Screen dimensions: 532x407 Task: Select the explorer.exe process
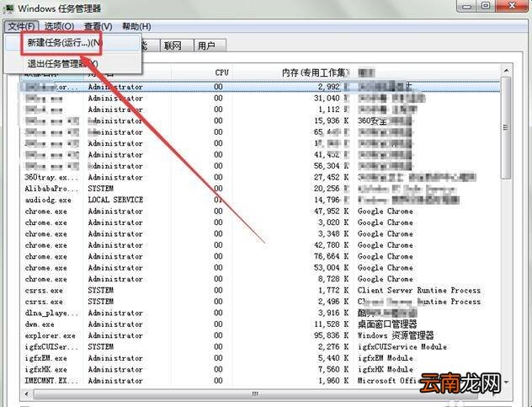point(50,335)
